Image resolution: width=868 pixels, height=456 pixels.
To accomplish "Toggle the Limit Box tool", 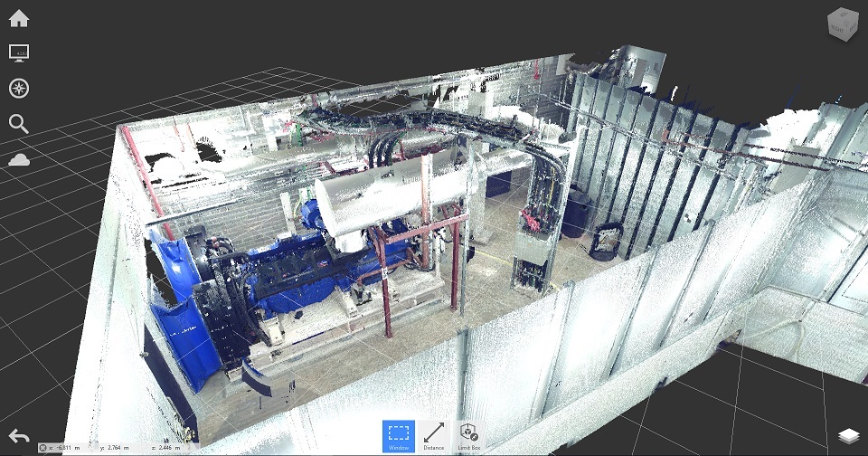I will (467, 435).
